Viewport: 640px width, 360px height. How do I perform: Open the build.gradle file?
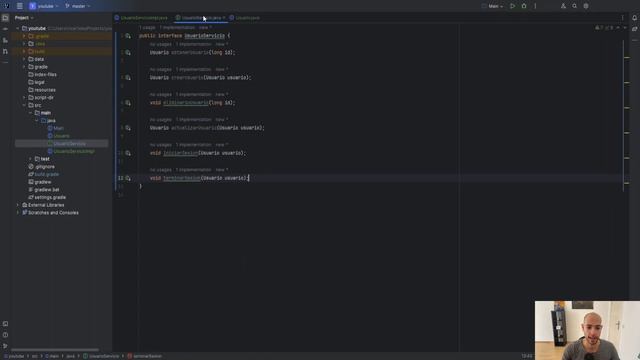[43, 174]
